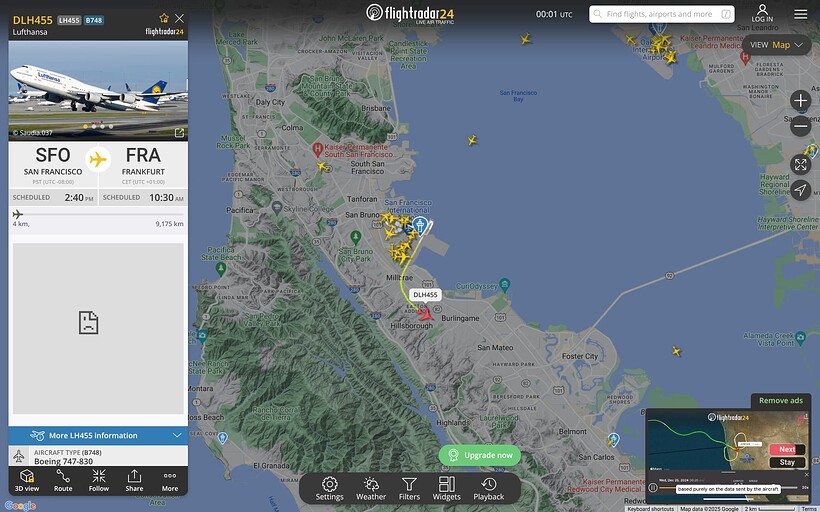Open the More options menu
Viewport: 820px width, 512px height.
(x=169, y=480)
